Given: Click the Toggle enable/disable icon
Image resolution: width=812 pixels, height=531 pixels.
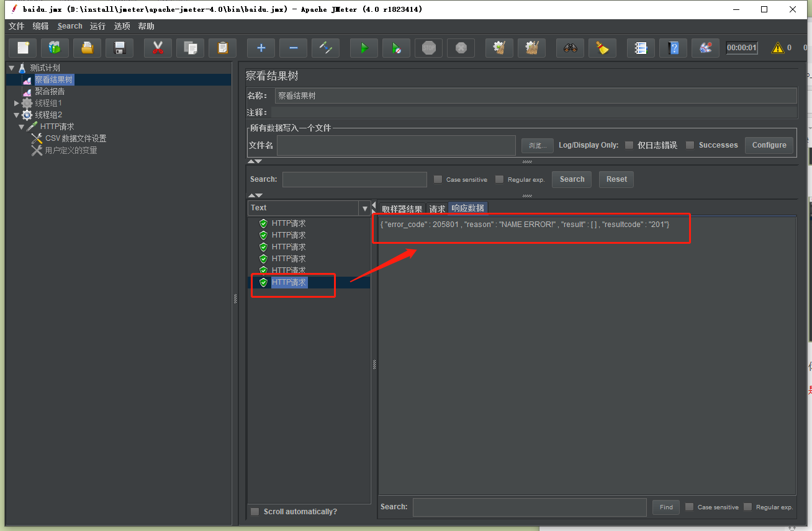Looking at the screenshot, I should click(x=326, y=48).
